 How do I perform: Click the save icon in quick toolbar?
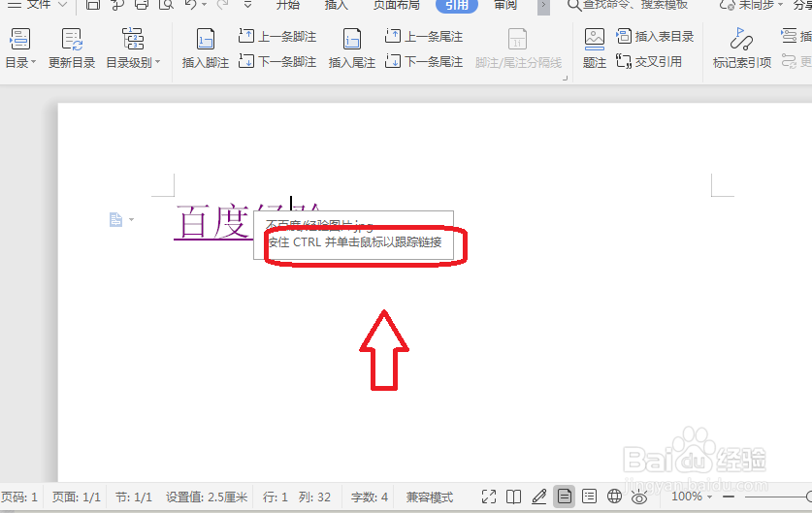click(x=93, y=5)
